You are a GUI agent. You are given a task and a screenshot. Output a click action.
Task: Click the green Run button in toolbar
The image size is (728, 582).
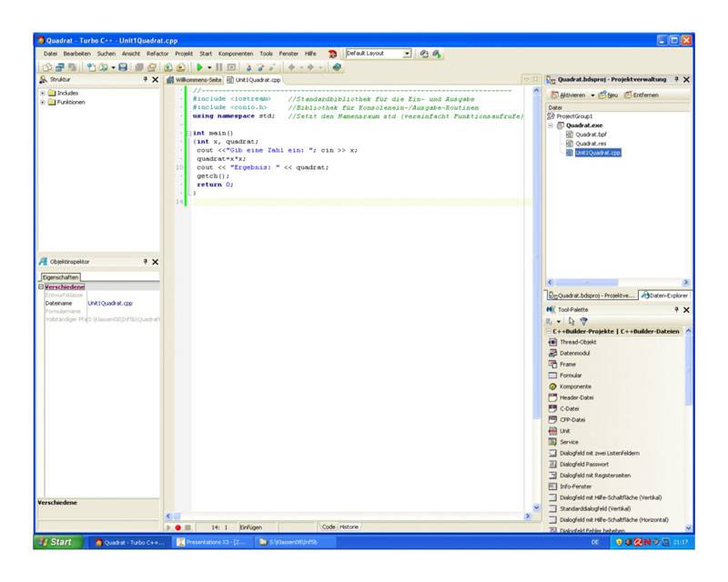(x=200, y=67)
